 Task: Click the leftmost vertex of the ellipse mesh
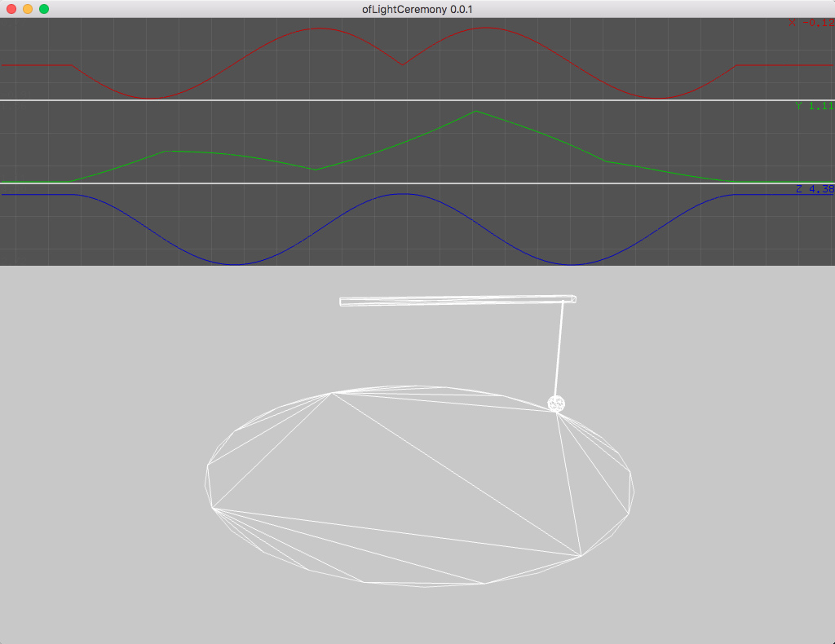click(213, 508)
